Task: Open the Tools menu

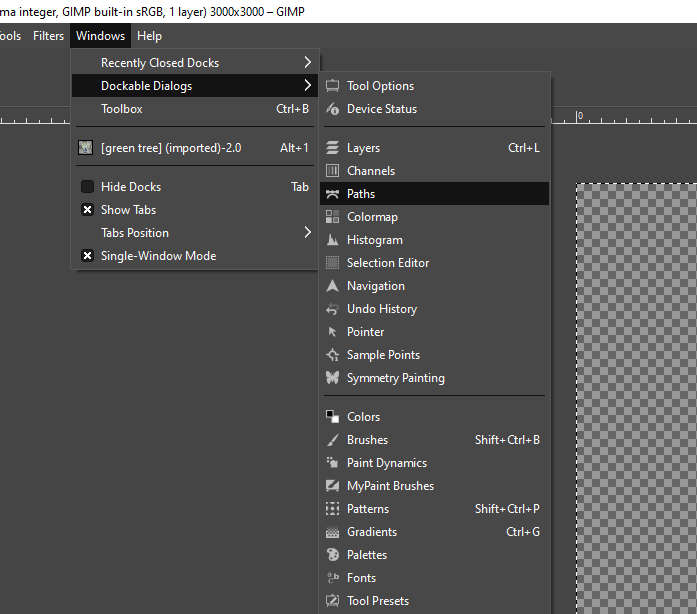Action: coord(10,36)
